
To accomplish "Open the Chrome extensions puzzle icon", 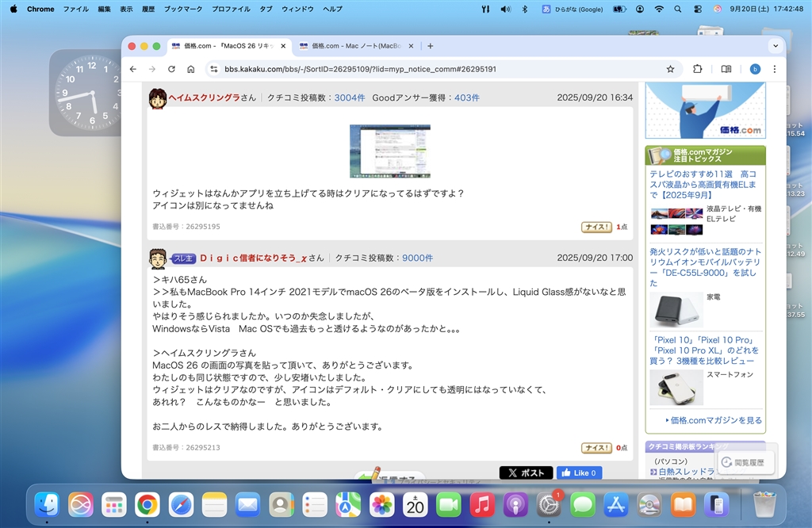I will tap(698, 69).
